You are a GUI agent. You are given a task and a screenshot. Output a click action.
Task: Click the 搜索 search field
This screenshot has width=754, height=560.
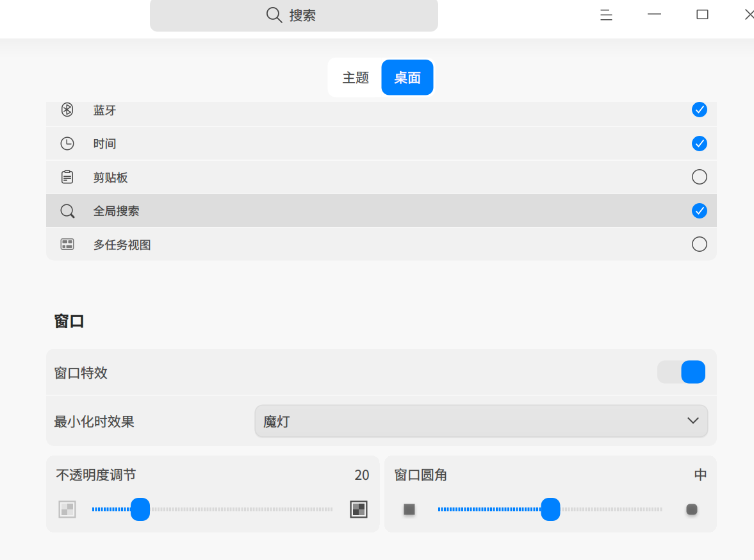[294, 15]
